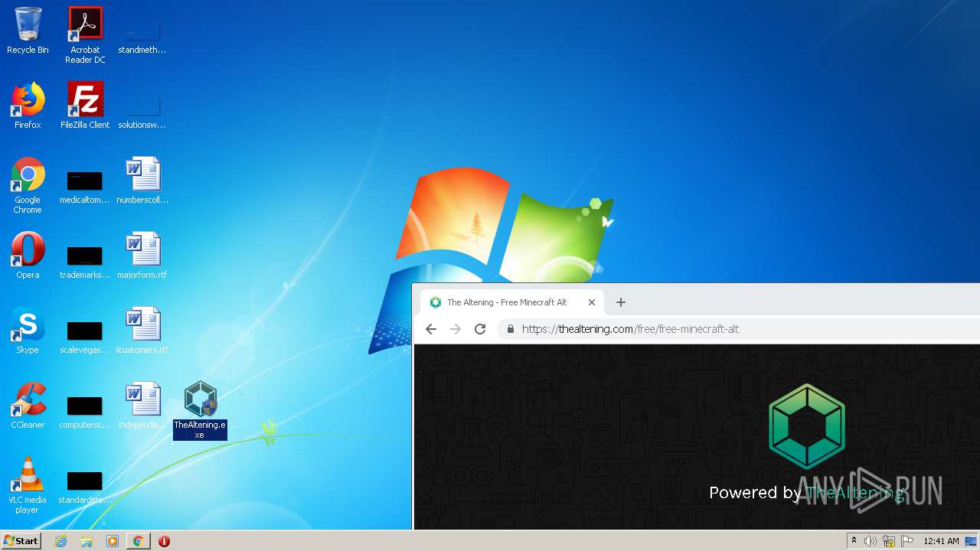This screenshot has width=980, height=551.
Task: Open the Firefox desktop shortcut
Action: (28, 106)
